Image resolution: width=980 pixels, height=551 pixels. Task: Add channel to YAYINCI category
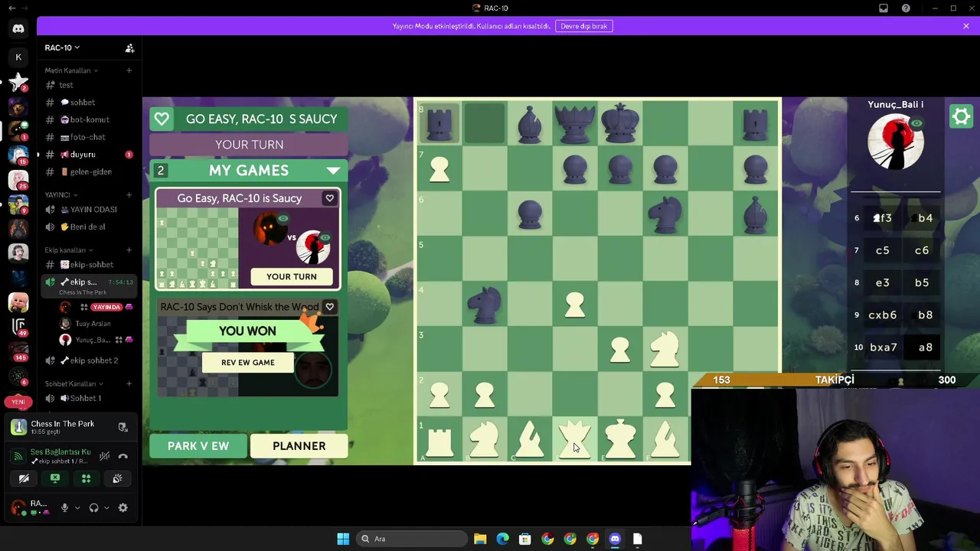click(x=129, y=195)
